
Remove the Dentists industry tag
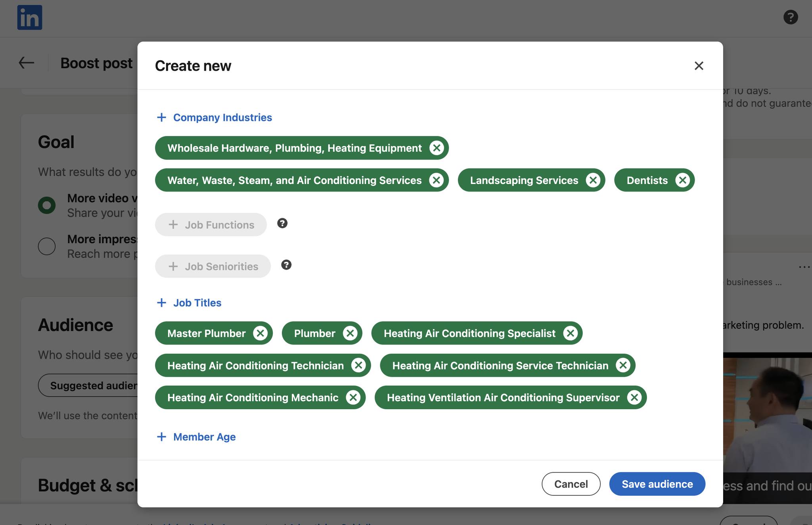click(682, 180)
